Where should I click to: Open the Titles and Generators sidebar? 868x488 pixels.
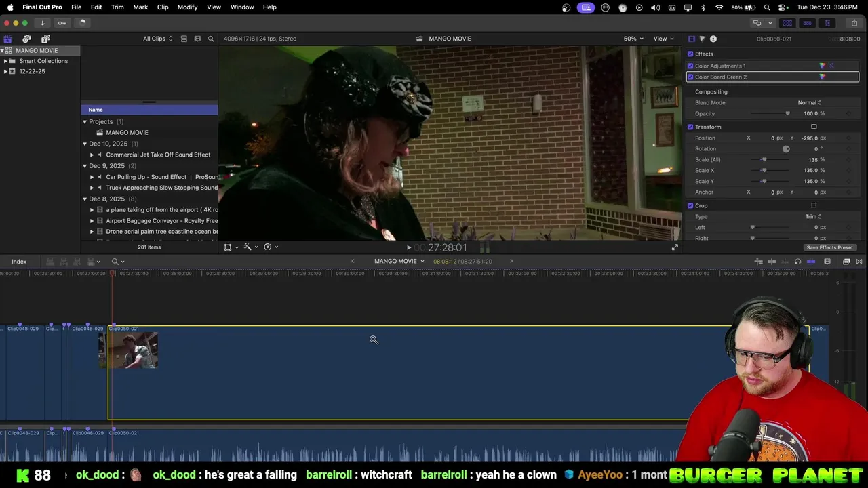click(x=45, y=39)
